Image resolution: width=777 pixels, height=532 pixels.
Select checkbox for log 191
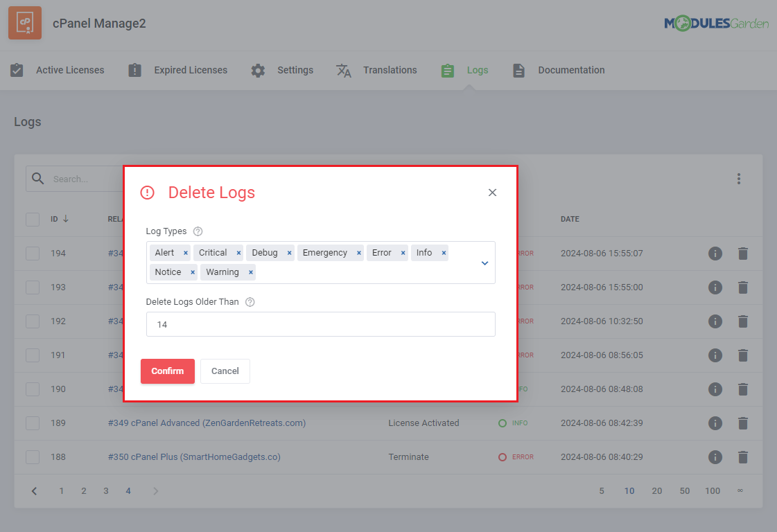pyautogui.click(x=33, y=355)
